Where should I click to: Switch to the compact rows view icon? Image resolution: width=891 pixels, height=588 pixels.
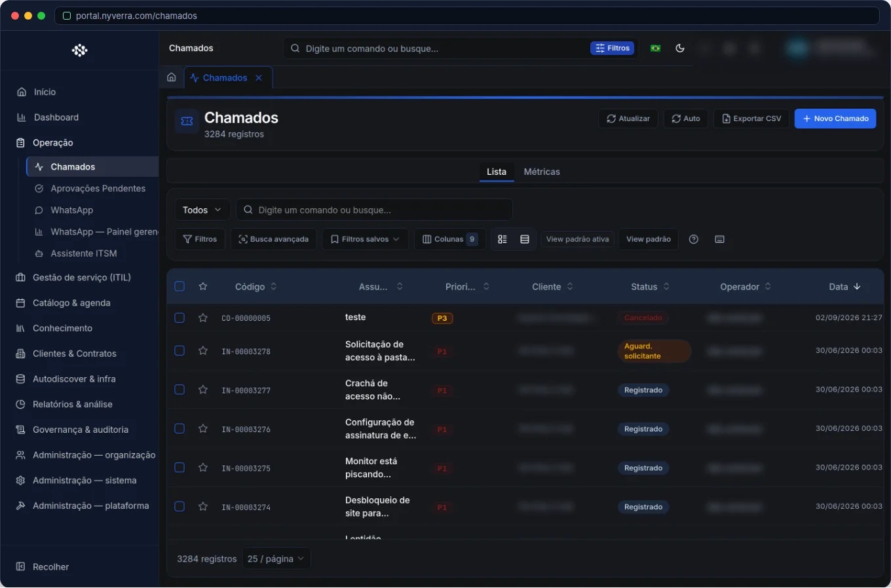click(x=525, y=240)
